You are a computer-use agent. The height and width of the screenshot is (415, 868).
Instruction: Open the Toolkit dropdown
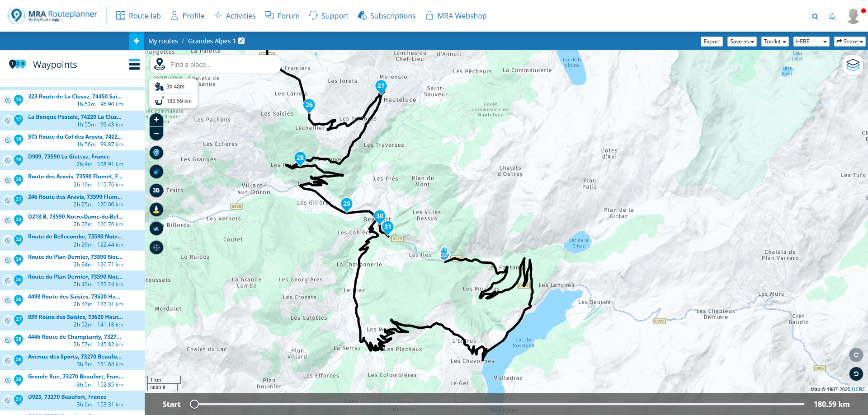pyautogui.click(x=775, y=42)
